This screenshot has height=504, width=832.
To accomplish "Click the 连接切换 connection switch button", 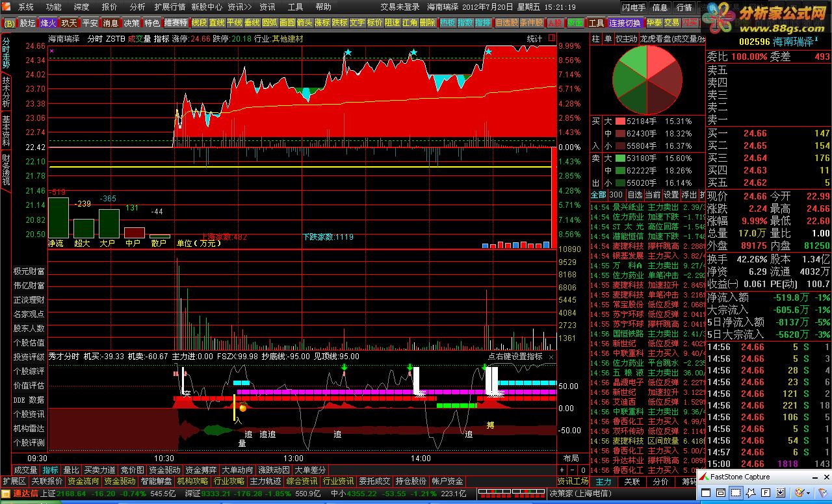I will (625, 23).
